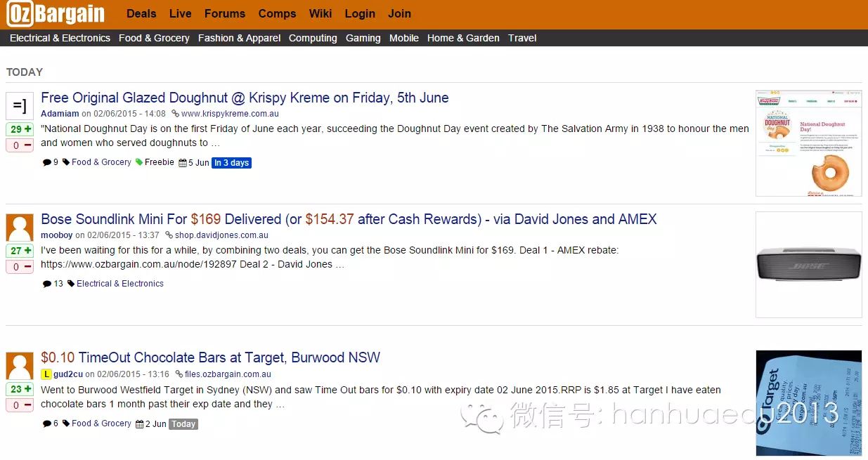Open the 6 comments on the TimeOut deal
Image resolution: width=868 pixels, height=460 pixels.
(51, 423)
